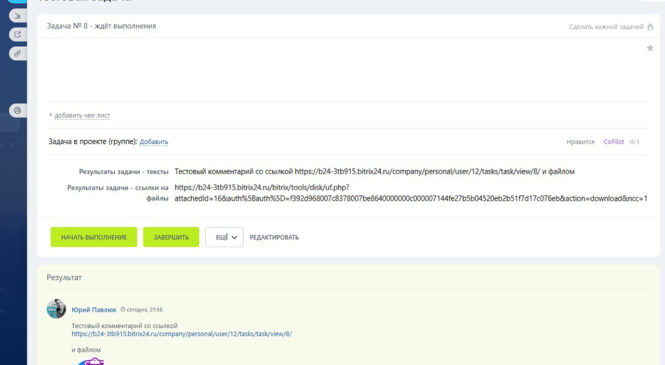The image size is (665, 365).
Task: Click Добавить link for project group
Action: coord(154,142)
